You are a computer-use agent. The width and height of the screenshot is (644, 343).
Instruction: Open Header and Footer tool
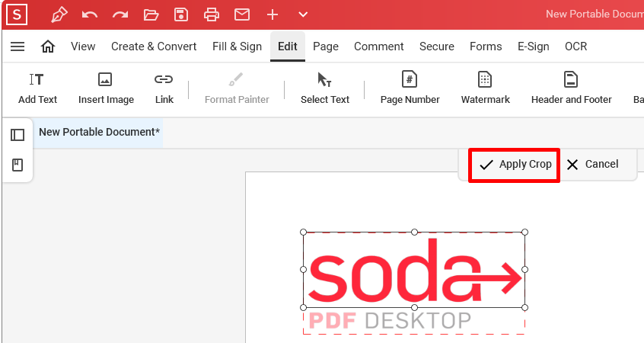click(572, 88)
